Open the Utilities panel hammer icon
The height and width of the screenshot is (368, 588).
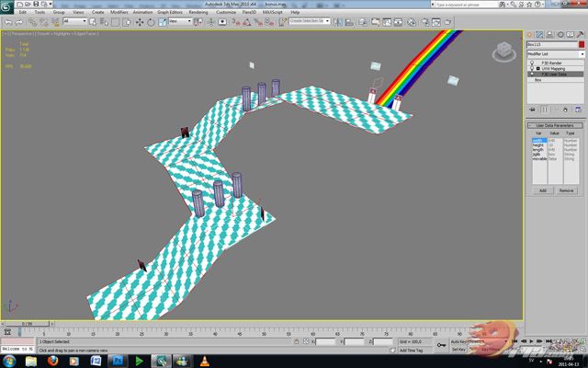[x=578, y=34]
